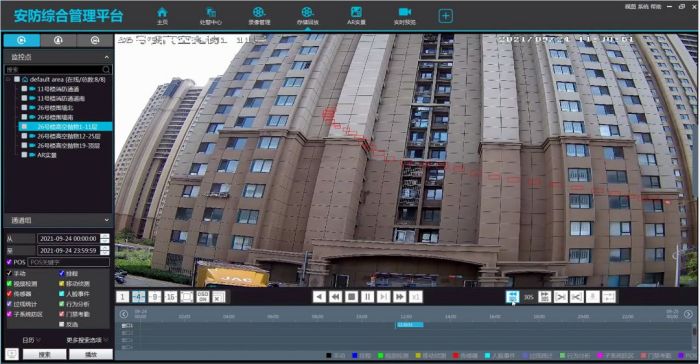Tick the AR实景 camera checkbox

click(x=24, y=155)
